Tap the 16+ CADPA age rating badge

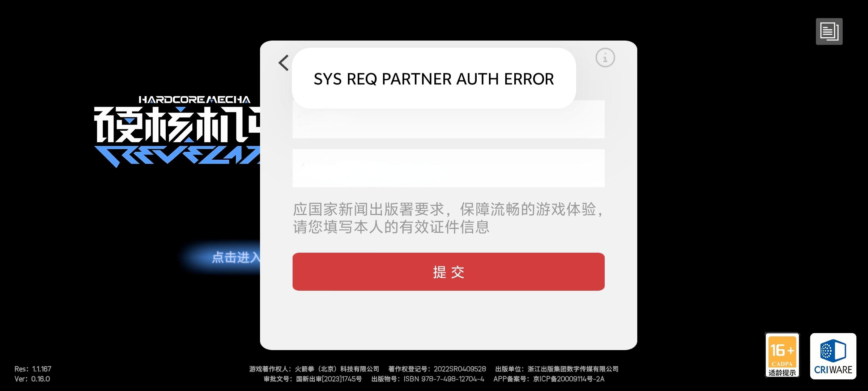coord(782,355)
